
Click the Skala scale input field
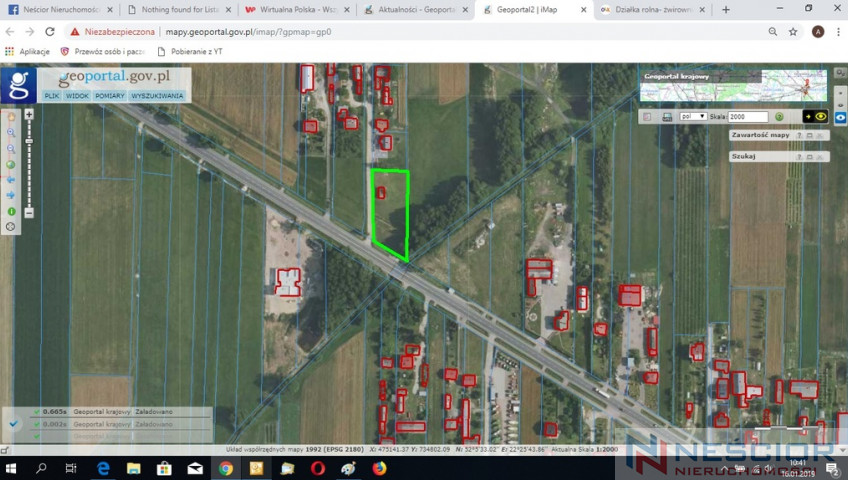click(748, 116)
